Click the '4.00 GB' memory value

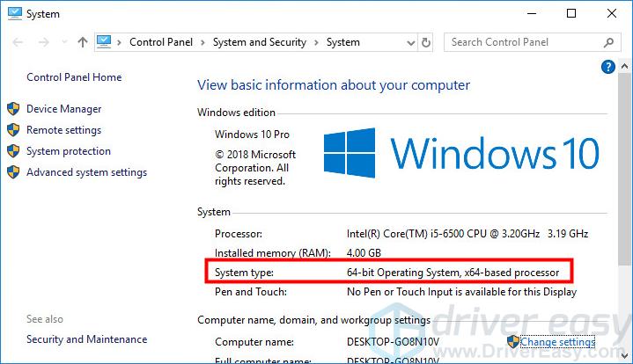point(364,252)
